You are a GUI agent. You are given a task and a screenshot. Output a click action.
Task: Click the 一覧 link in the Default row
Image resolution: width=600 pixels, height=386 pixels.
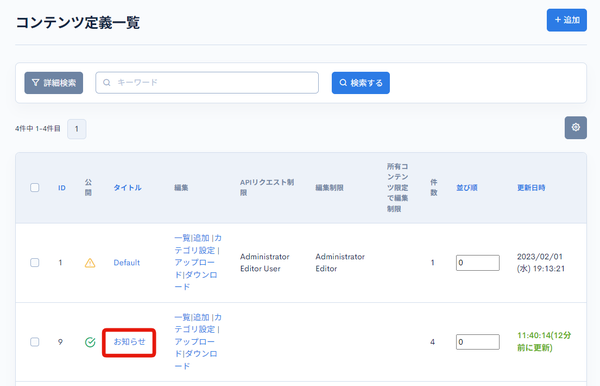point(182,238)
